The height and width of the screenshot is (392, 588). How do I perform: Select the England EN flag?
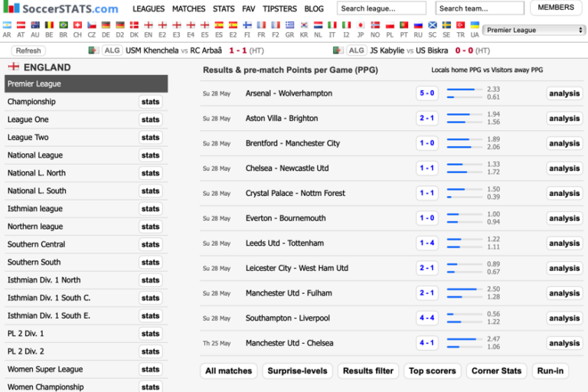pos(149,25)
